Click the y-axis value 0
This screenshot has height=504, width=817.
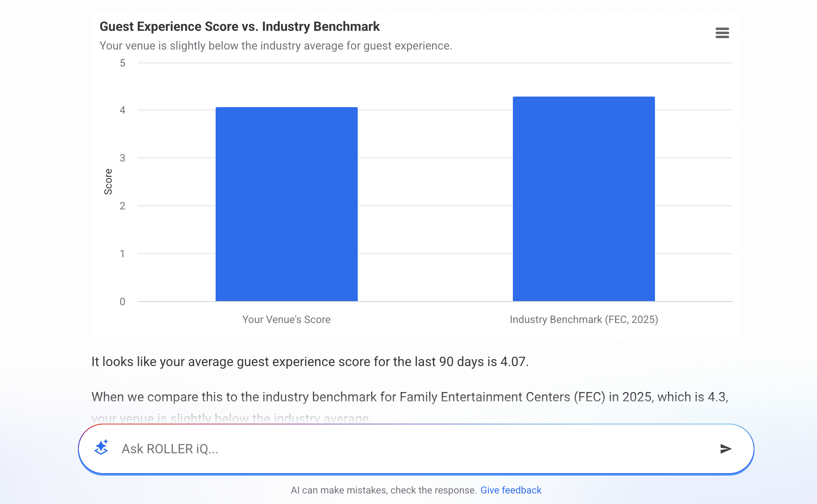point(122,302)
